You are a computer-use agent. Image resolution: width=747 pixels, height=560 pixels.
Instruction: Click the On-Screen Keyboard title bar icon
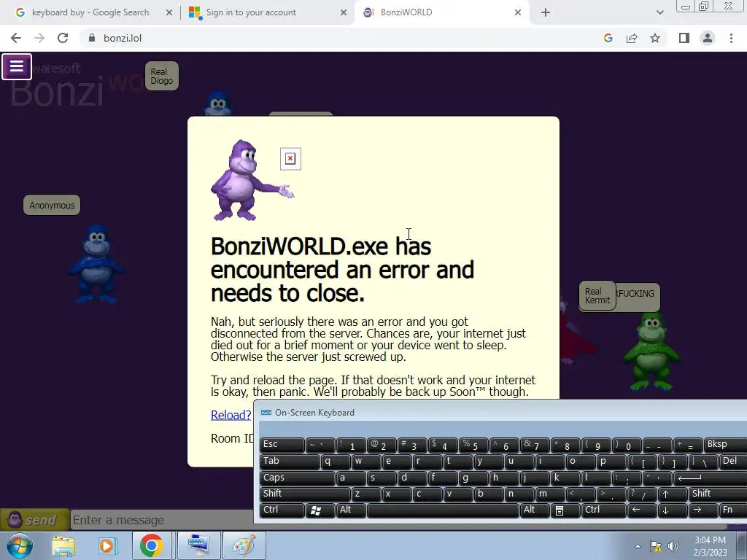pyautogui.click(x=266, y=413)
